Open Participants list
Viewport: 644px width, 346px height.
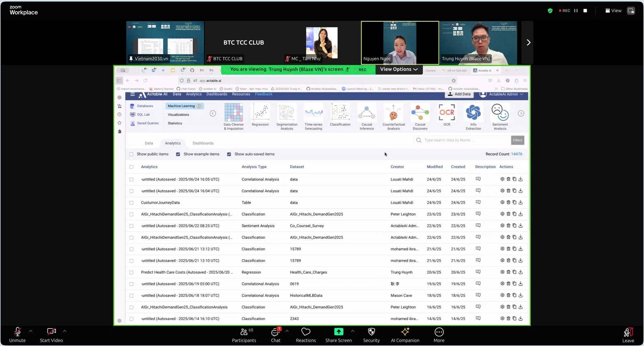click(244, 332)
